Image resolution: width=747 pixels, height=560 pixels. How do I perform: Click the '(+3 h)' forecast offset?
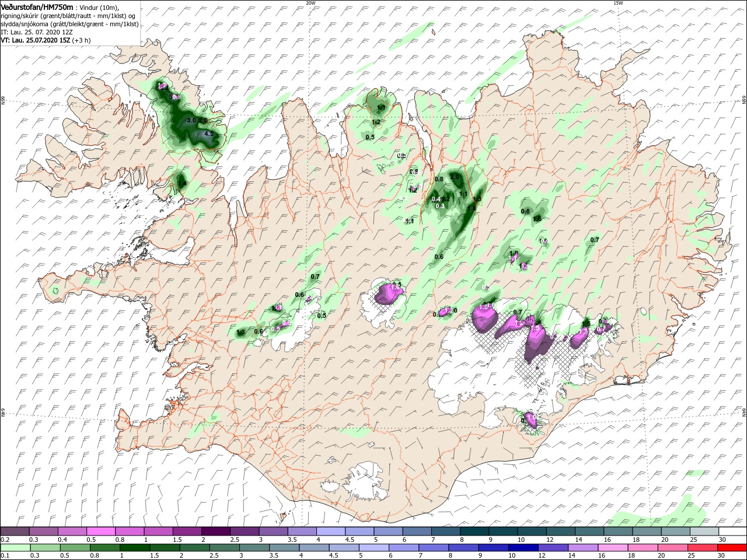tap(81, 41)
